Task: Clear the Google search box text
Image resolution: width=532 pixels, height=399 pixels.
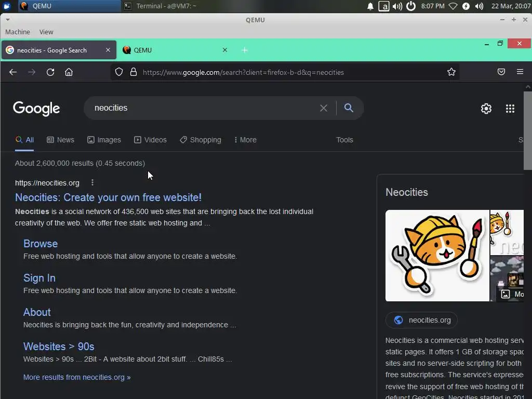Action: point(324,108)
